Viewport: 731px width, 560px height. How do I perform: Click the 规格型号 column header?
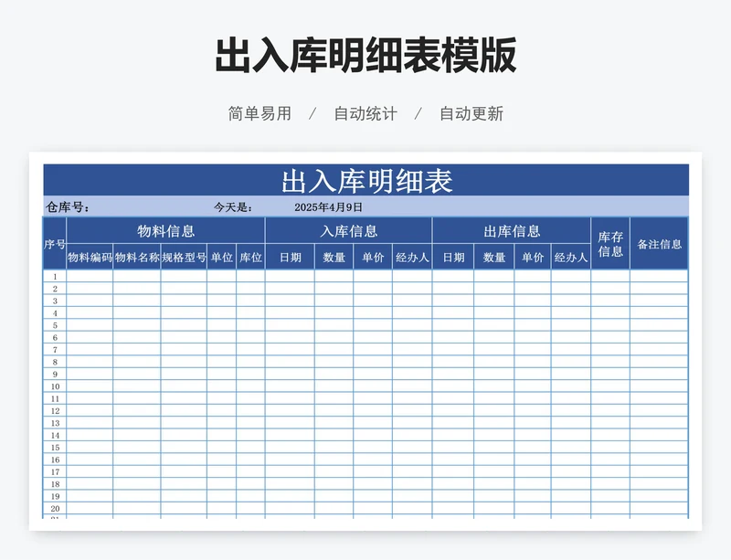click(184, 257)
